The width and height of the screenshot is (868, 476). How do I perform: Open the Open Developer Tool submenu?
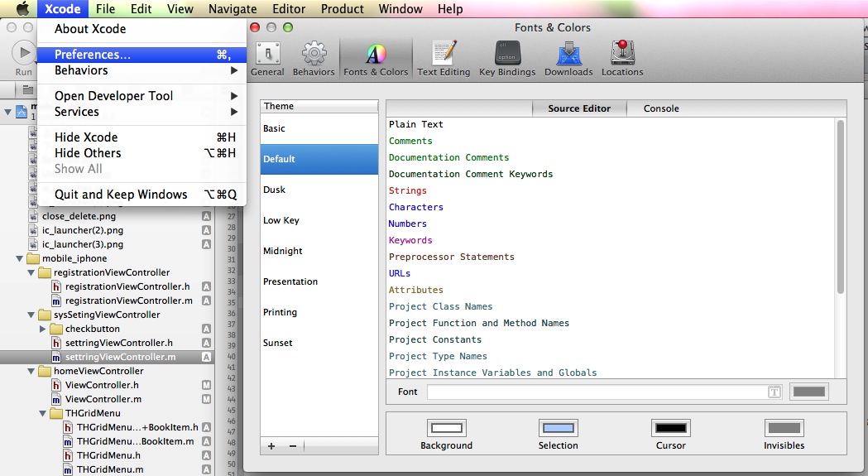[142, 96]
